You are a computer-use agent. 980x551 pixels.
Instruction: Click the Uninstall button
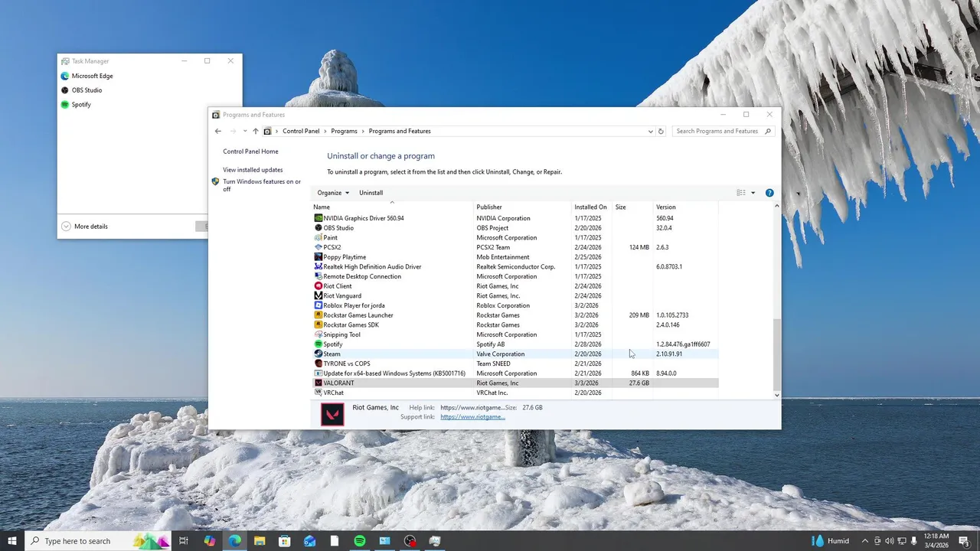point(371,193)
